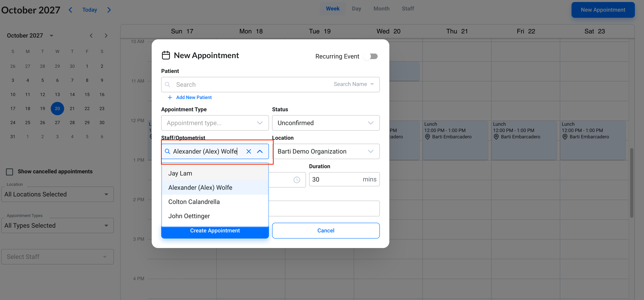The width and height of the screenshot is (644, 300).
Task: Click the calendar vertical scrollbar
Action: click(x=632, y=183)
